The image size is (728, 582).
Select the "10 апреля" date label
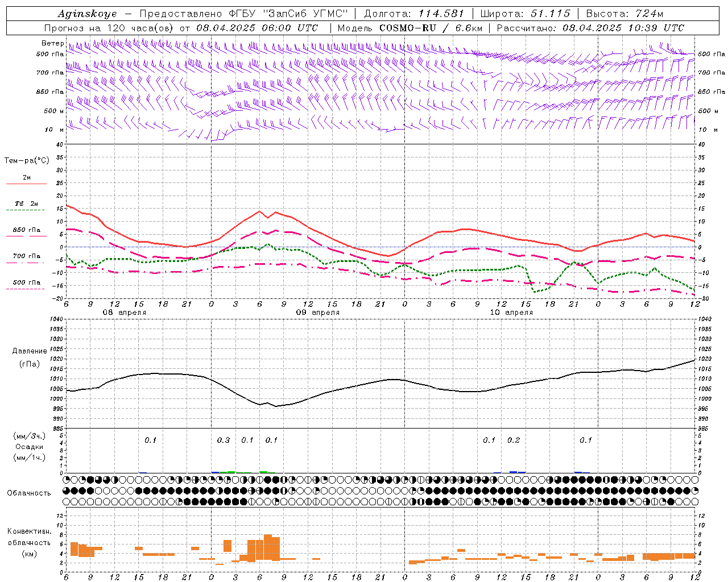click(511, 313)
